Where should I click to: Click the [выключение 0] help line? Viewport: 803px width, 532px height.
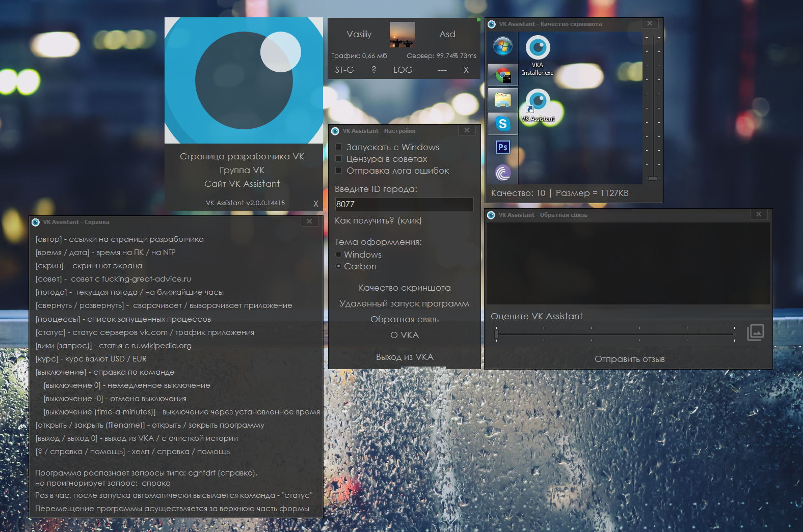[127, 385]
